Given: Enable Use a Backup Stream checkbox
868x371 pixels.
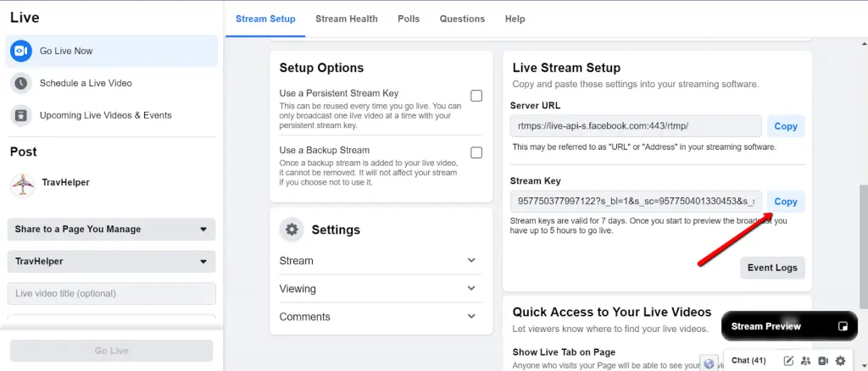Looking at the screenshot, I should click(476, 152).
